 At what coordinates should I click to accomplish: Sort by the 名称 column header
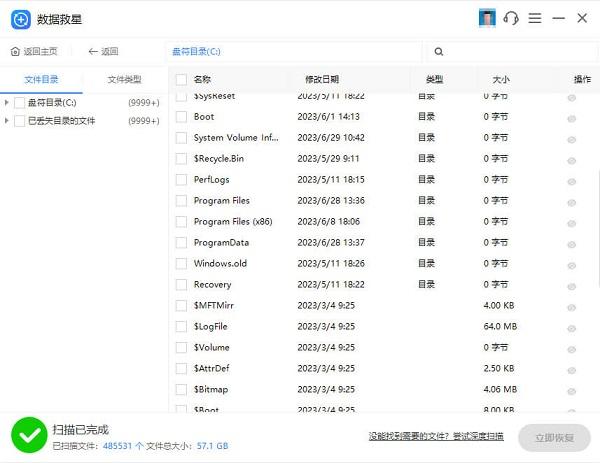coord(202,79)
